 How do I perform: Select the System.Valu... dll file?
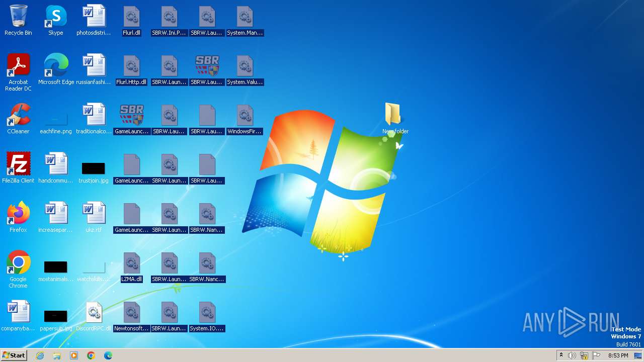245,69
